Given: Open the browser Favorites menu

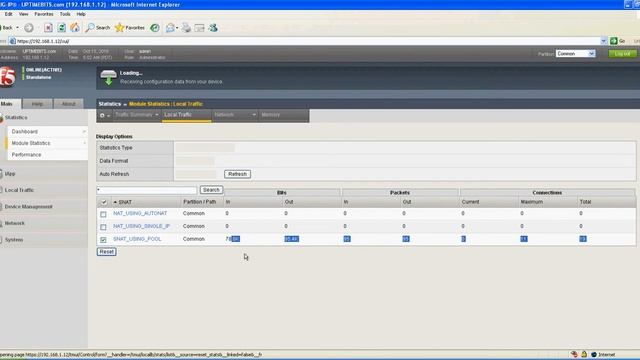Looking at the screenshot, I should (x=44, y=14).
